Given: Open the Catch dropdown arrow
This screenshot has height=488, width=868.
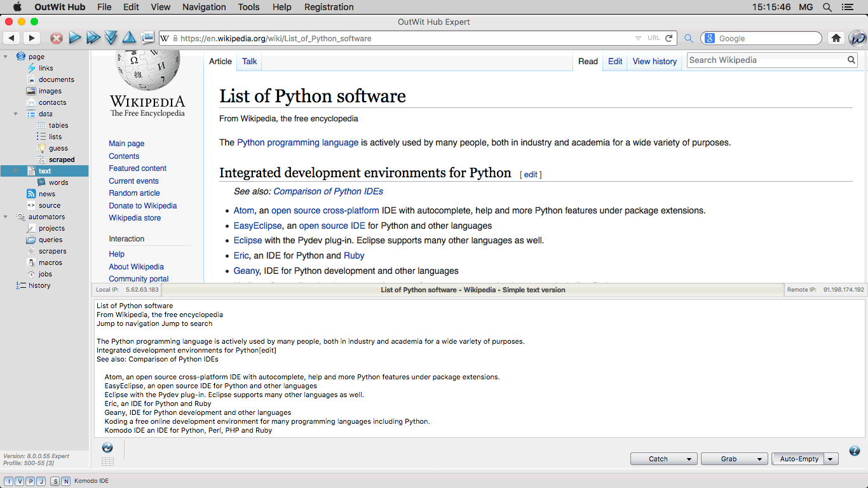Looking at the screenshot, I should (688, 459).
